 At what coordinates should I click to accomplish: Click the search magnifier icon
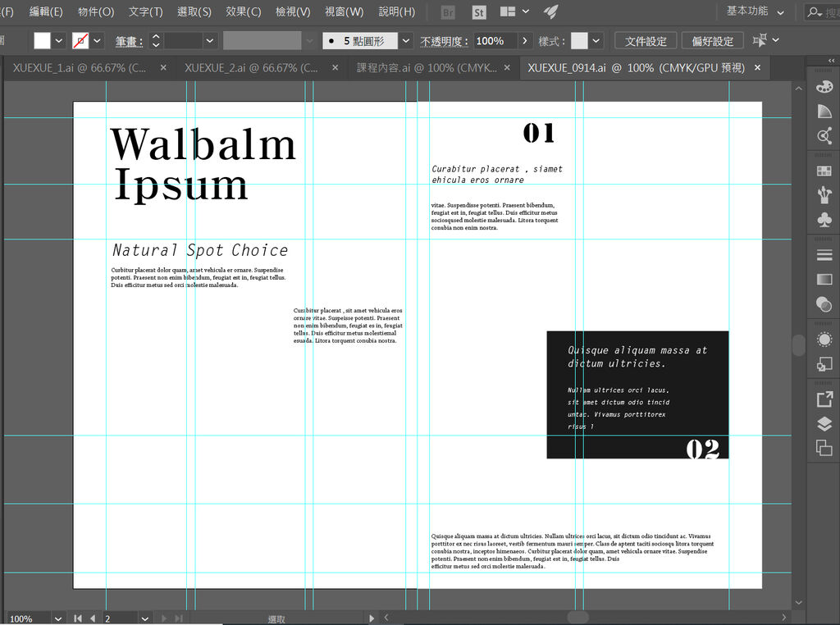tap(815, 11)
